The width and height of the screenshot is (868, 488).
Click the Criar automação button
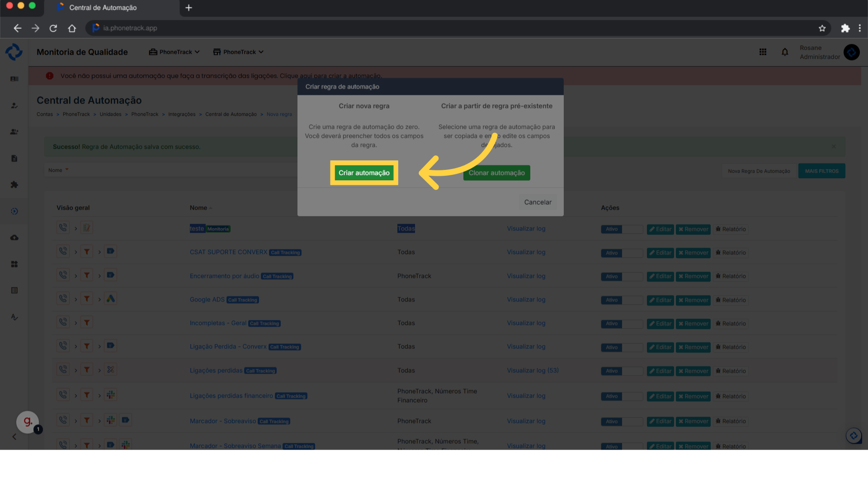(x=364, y=173)
